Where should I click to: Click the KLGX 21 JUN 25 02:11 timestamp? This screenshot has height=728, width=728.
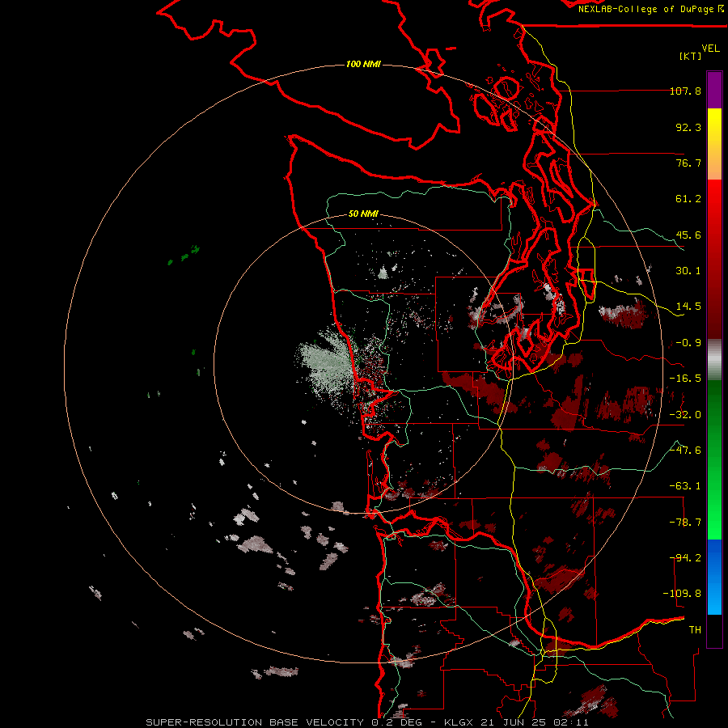pos(516,722)
